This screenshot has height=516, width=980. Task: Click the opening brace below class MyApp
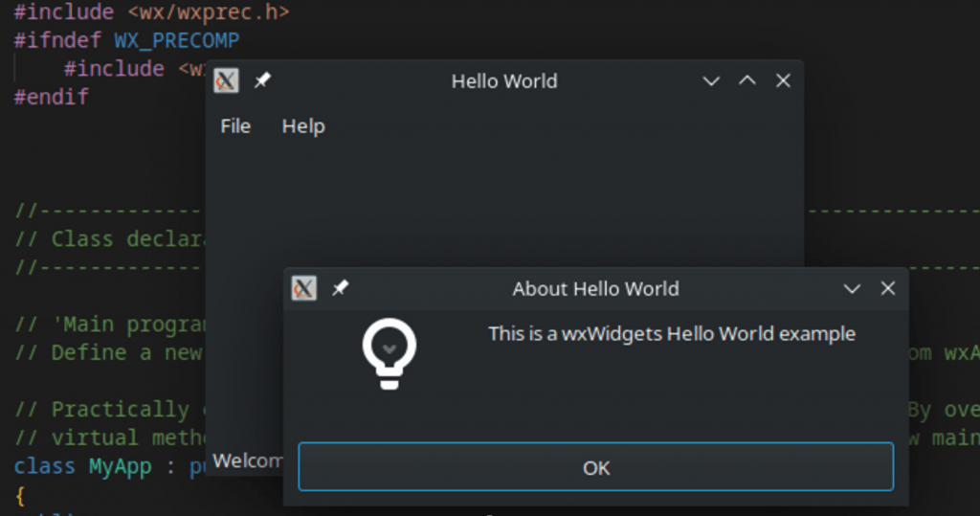click(20, 496)
